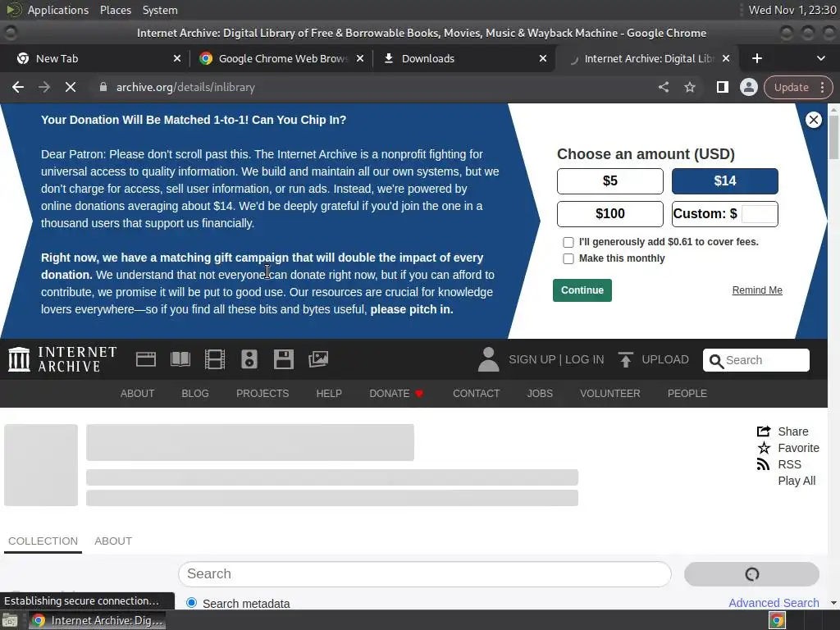Open the Software floppy disk icon
840x630 pixels.
click(283, 359)
